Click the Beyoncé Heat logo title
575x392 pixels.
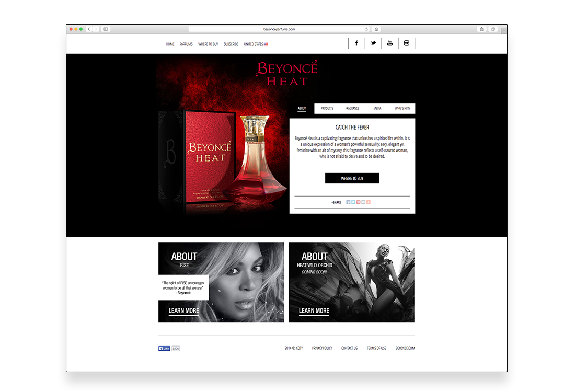[287, 73]
